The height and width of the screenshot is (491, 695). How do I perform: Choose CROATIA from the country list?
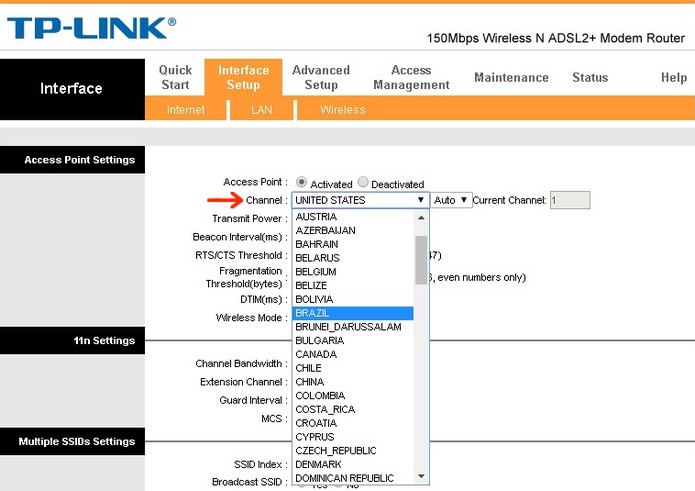click(x=353, y=423)
